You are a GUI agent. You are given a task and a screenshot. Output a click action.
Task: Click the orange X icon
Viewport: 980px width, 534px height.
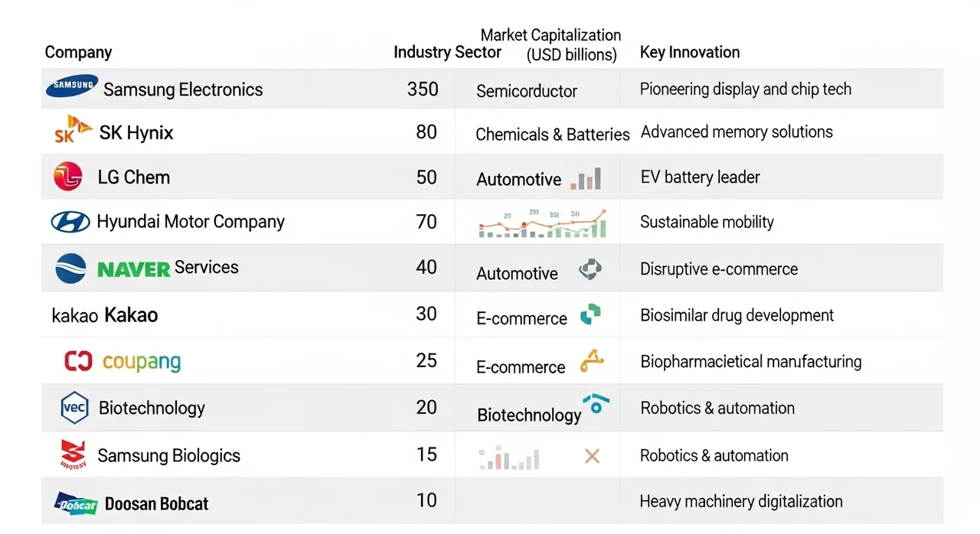[592, 456]
